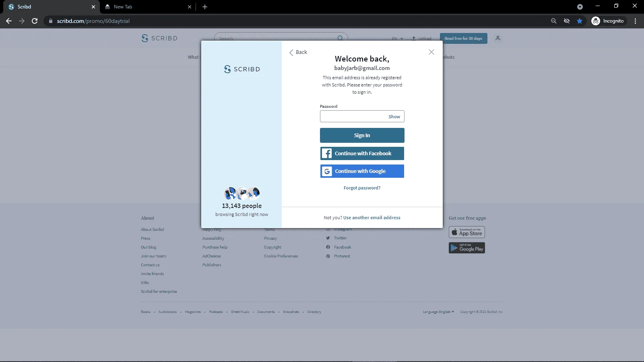Click the site lock icon in the address bar

point(50,21)
